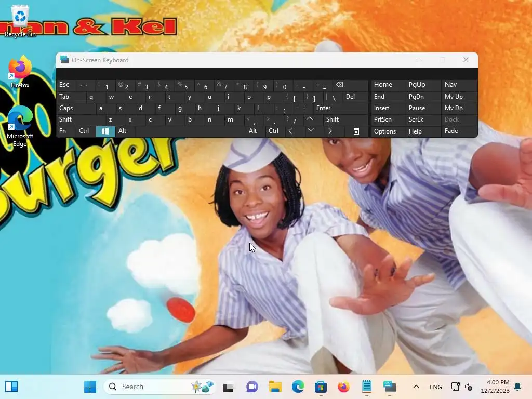Click the Mv Dn key
The image size is (532, 399).
(x=459, y=108)
